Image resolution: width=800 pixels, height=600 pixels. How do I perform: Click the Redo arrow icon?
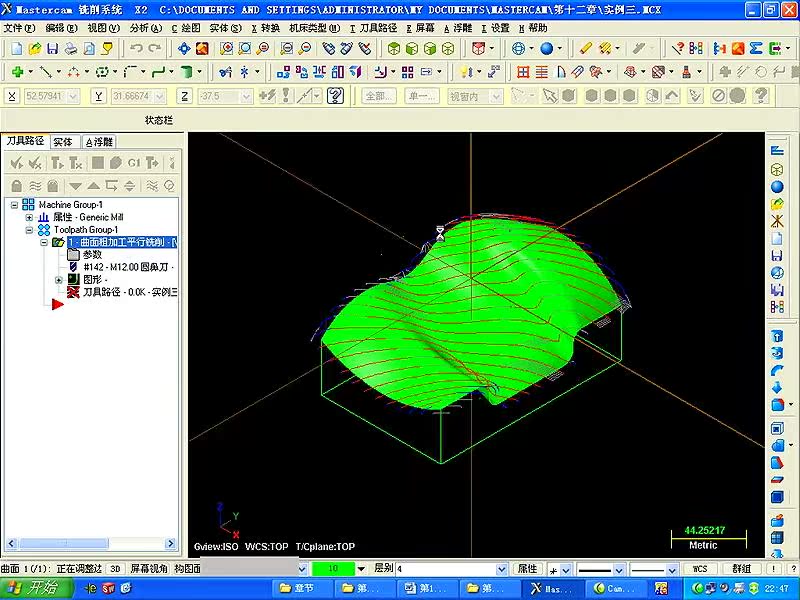154,48
